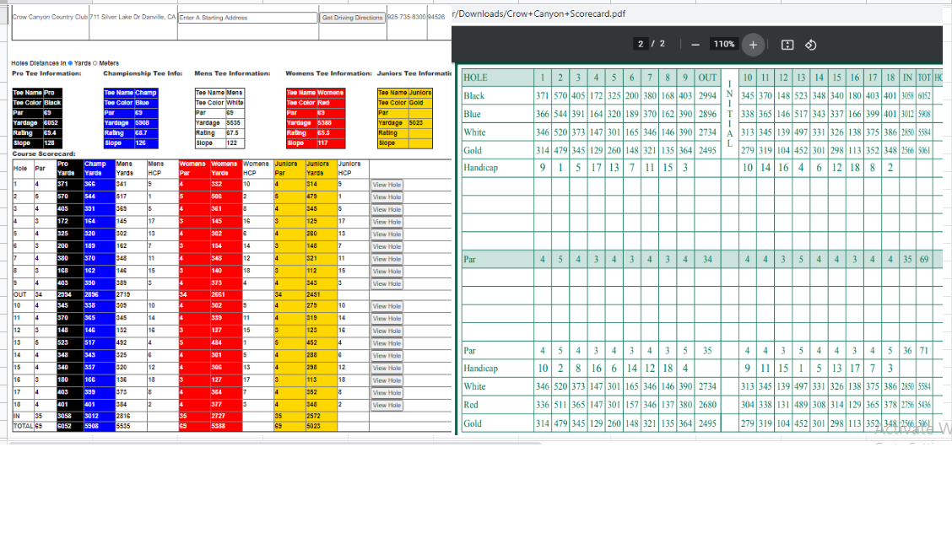Open View Hole for hole 18
The height and width of the screenshot is (560, 952).
tap(387, 406)
